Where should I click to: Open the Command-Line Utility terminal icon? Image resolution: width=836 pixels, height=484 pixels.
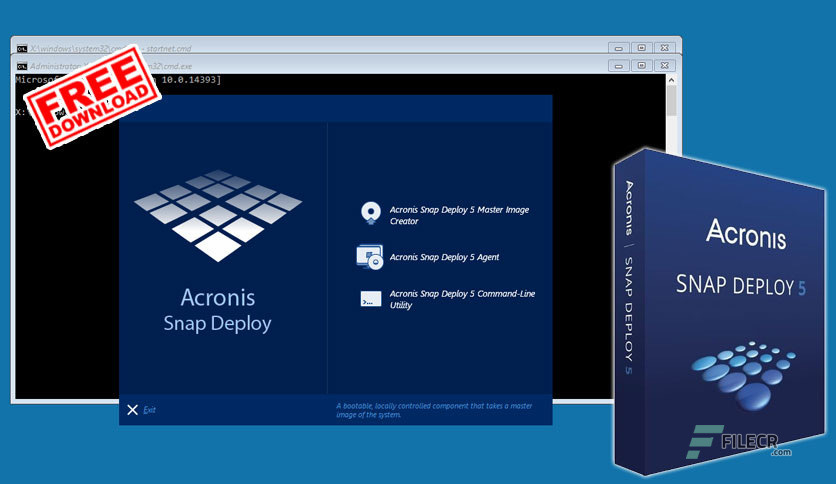tap(371, 299)
